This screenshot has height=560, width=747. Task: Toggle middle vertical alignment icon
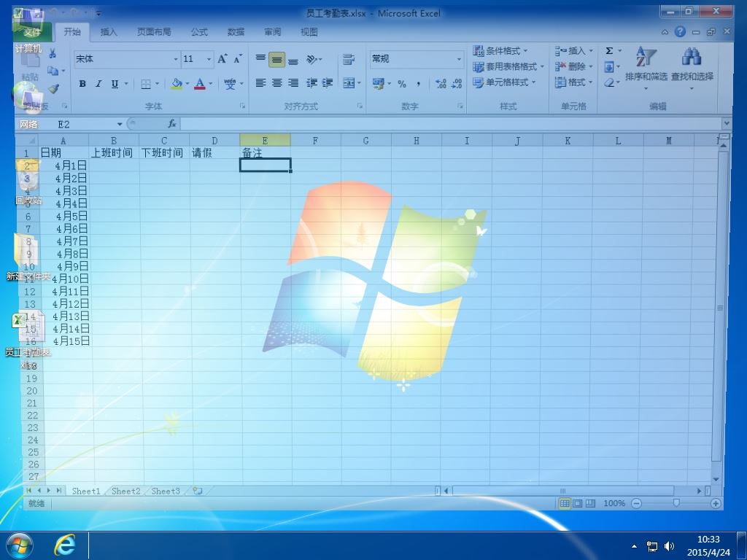coord(276,60)
